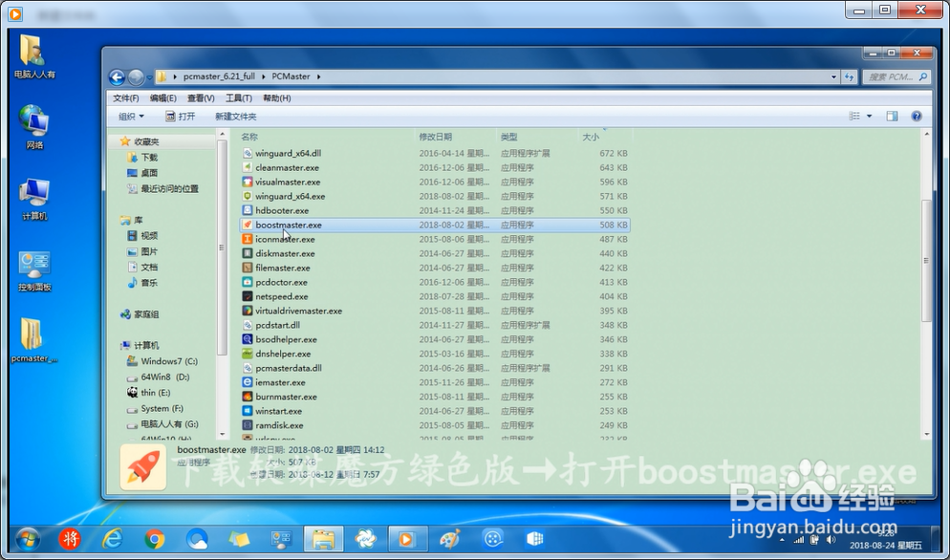
Task: Click the iemaster.exe file icon
Action: (x=248, y=382)
